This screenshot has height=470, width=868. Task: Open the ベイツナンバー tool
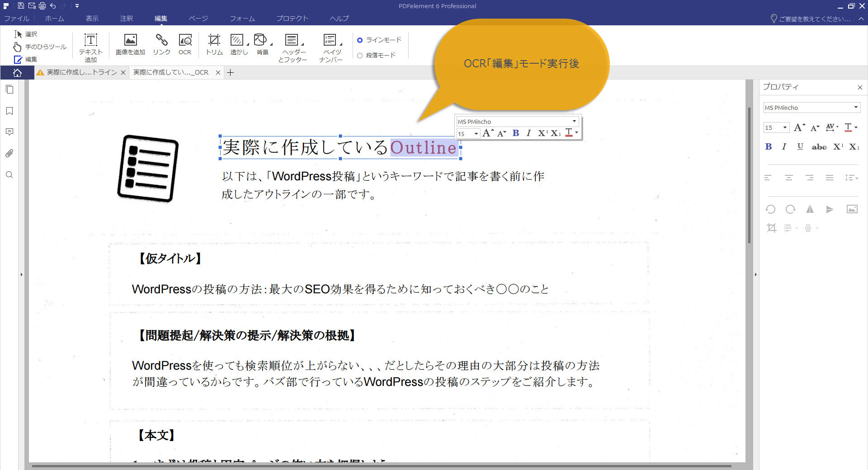(x=331, y=47)
